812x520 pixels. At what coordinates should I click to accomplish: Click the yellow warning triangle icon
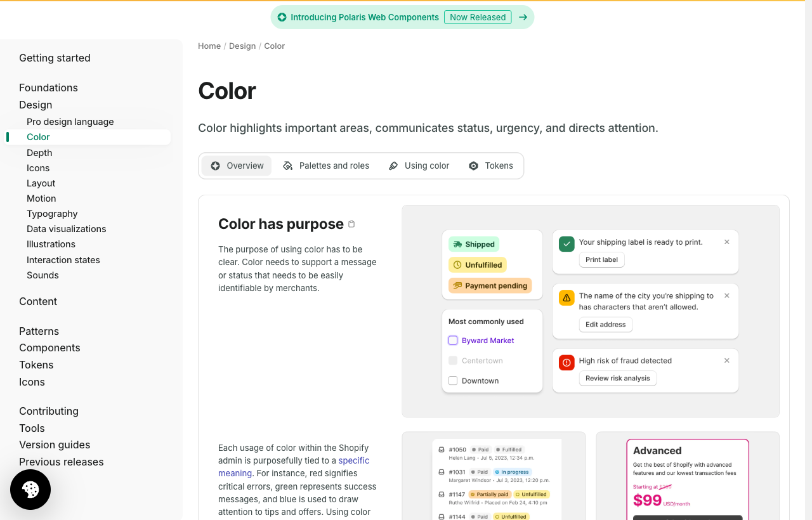click(566, 297)
